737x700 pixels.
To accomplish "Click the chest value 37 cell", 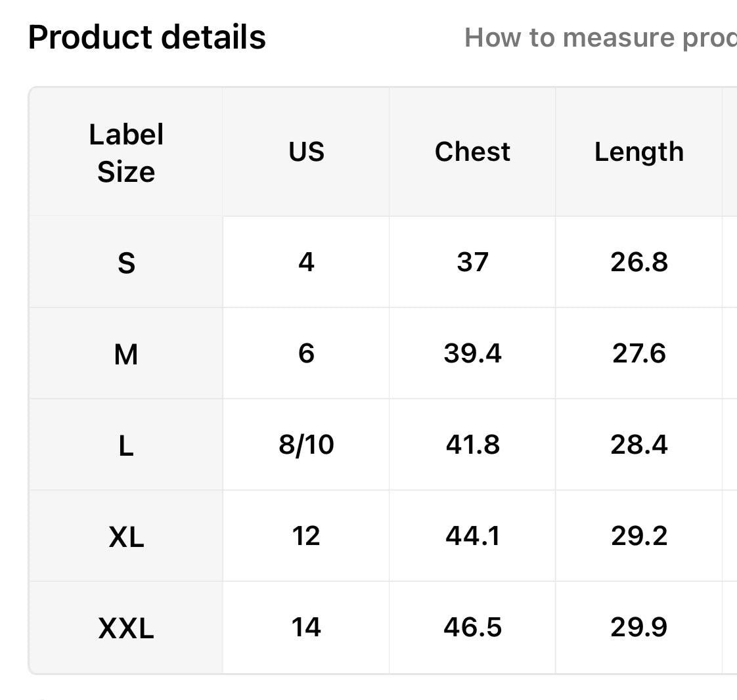I will (x=472, y=262).
